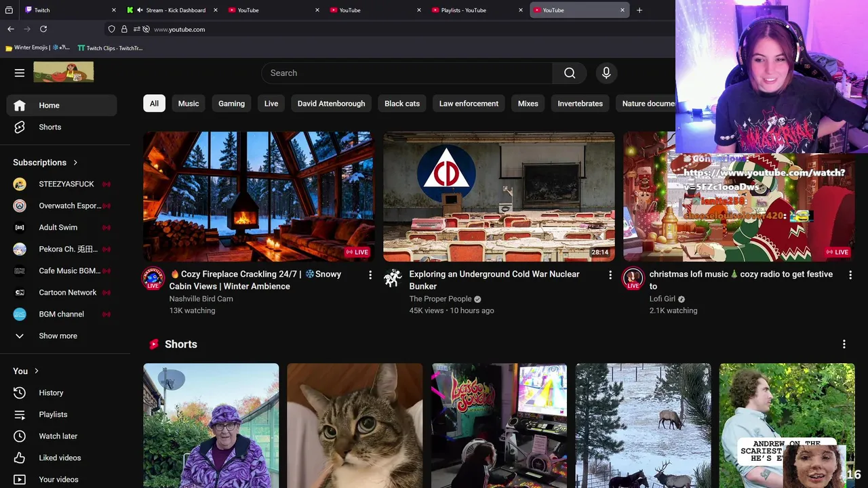Open the hamburger guide menu
Screen dimensions: 868x488
coord(20,73)
